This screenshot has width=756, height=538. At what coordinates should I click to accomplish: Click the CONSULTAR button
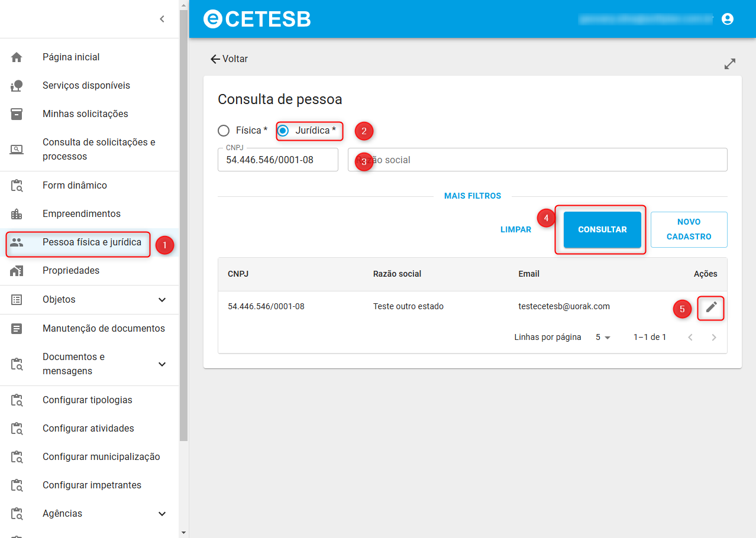pos(602,230)
